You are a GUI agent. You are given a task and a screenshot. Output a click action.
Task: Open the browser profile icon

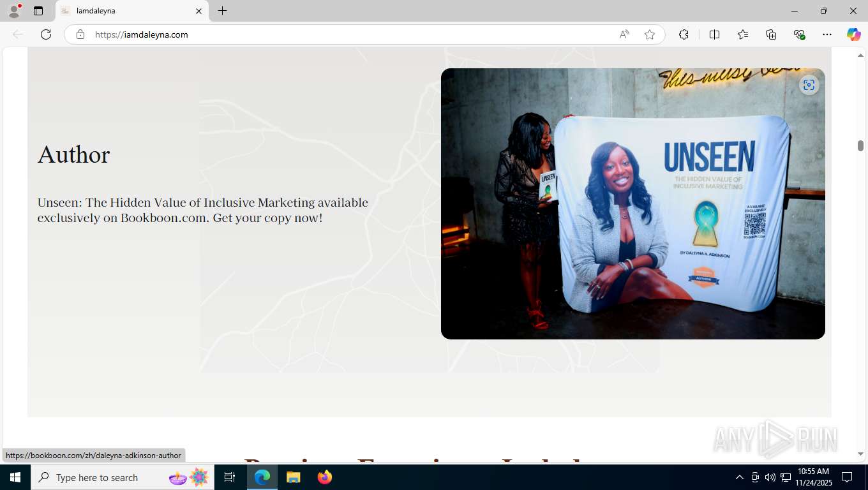tap(14, 11)
